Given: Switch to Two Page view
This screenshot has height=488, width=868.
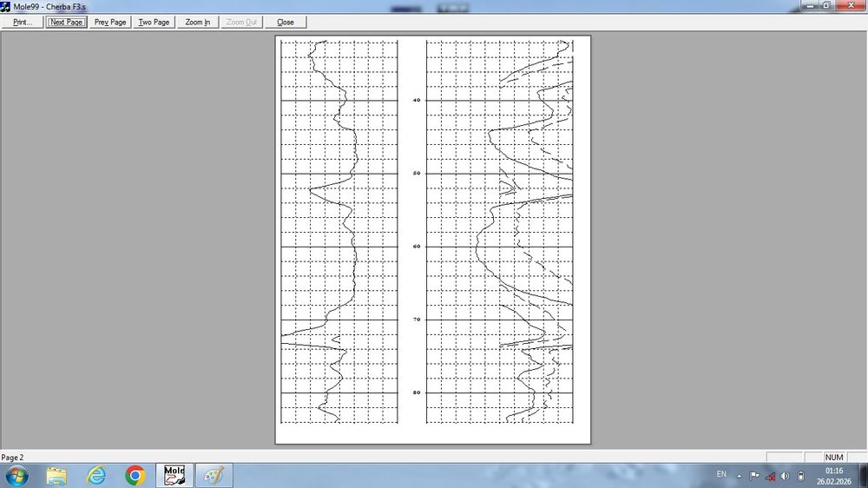Looking at the screenshot, I should 154,23.
